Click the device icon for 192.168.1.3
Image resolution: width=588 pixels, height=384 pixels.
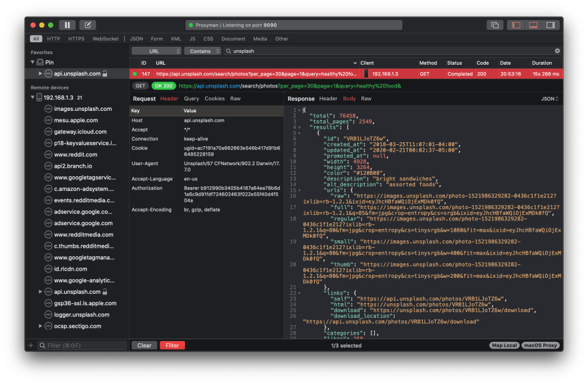click(x=39, y=98)
